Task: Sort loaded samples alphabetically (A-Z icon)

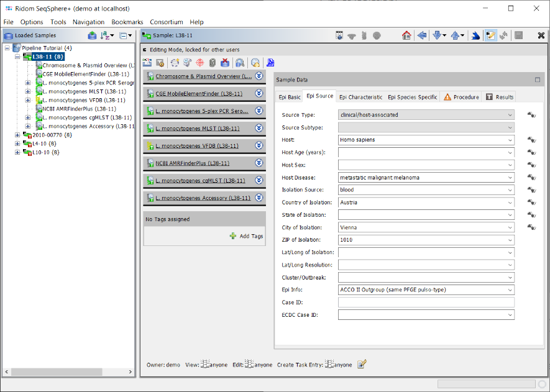Action: (x=104, y=35)
